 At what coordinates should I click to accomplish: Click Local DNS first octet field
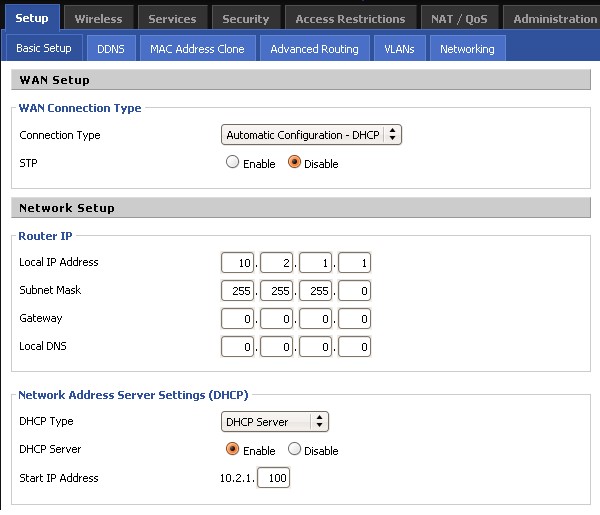(237, 346)
